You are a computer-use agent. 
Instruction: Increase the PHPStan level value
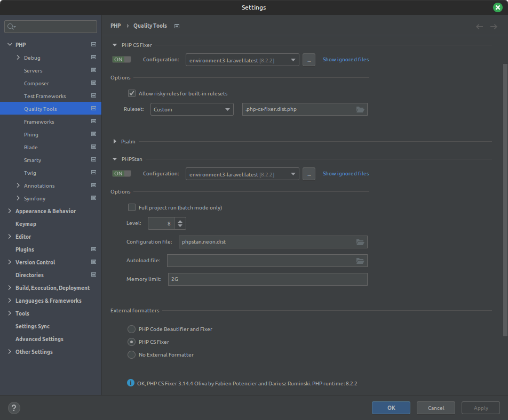point(180,221)
